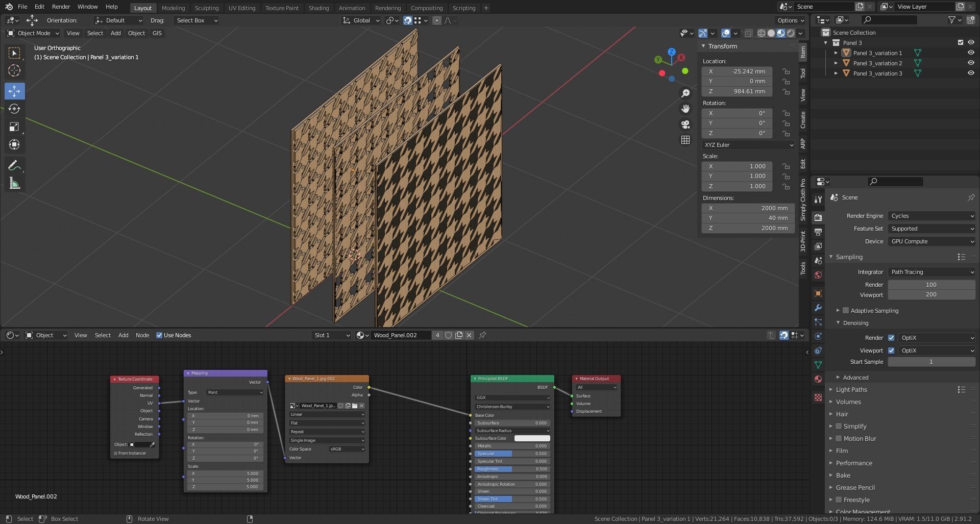Switch to Shading workspace tab
This screenshot has height=524, width=980.
pos(318,8)
